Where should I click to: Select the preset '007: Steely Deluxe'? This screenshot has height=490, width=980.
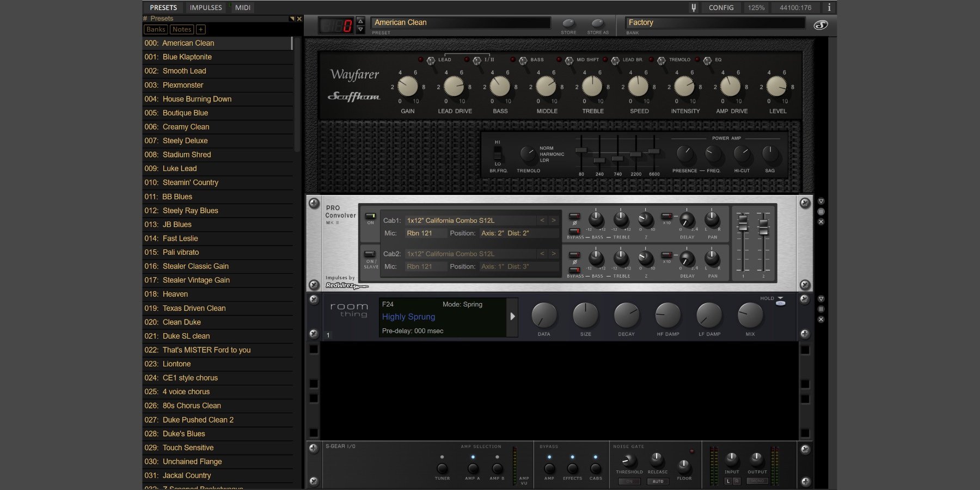click(x=185, y=140)
